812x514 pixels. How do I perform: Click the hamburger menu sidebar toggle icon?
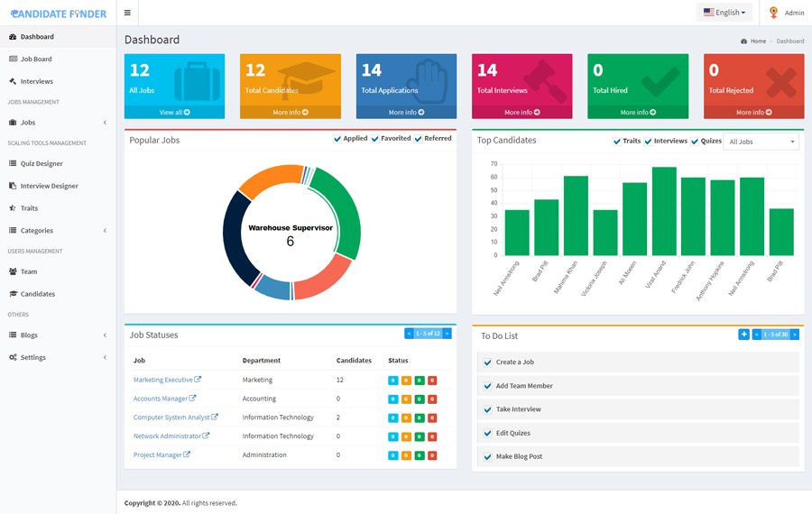(x=127, y=13)
